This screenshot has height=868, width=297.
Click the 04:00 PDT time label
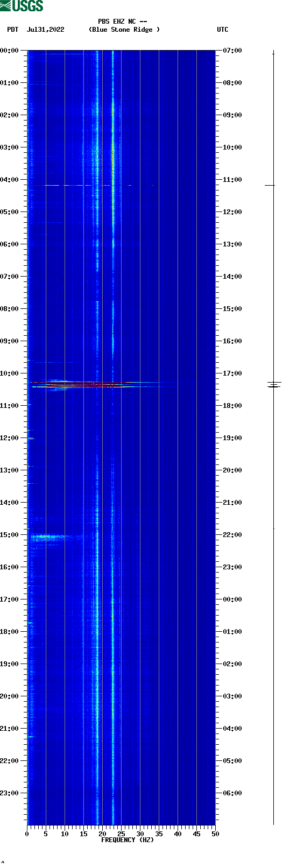click(9, 180)
